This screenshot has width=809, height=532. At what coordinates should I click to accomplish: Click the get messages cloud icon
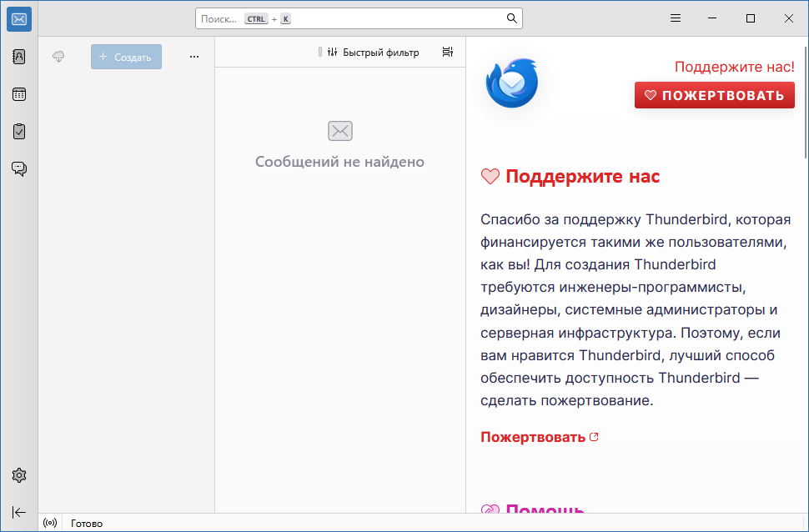tap(58, 57)
